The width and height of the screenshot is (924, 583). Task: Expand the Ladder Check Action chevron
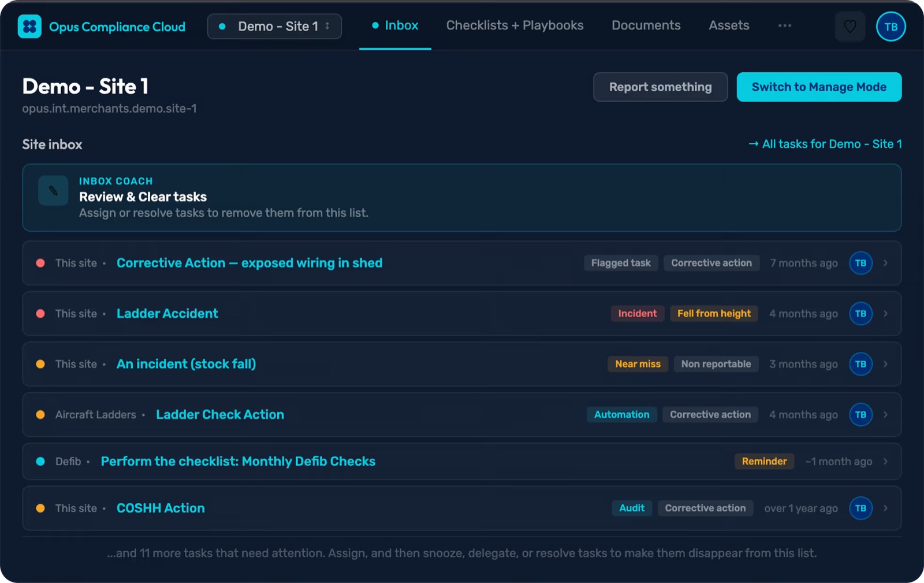885,414
